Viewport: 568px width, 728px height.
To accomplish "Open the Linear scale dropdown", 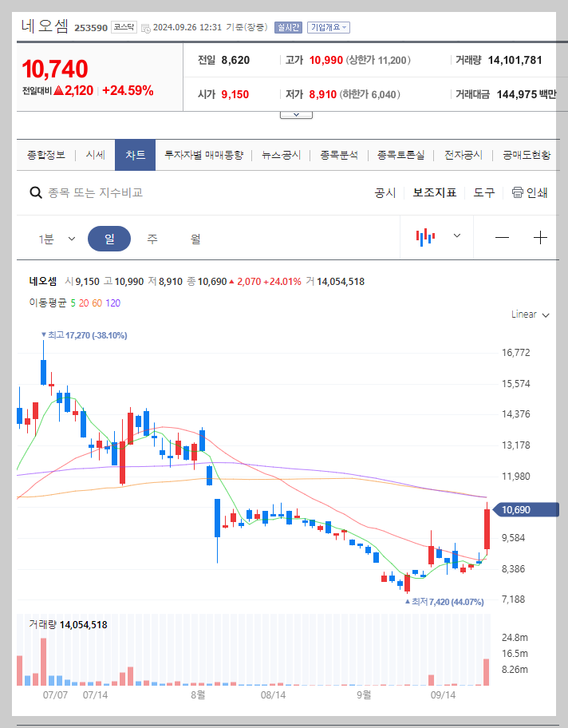I will click(527, 315).
